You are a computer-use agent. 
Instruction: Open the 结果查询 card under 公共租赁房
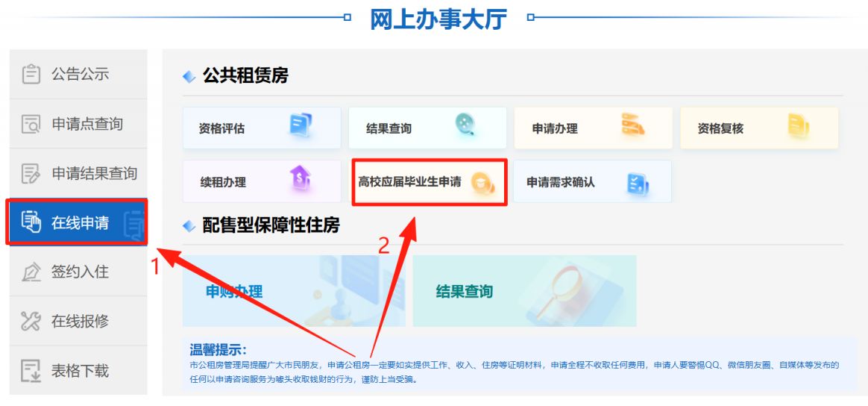coord(427,128)
